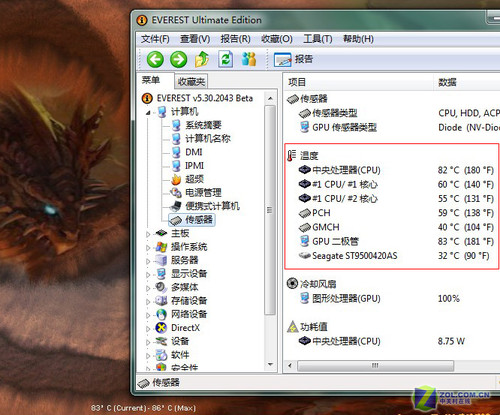Click the folder Up-level toolbar icon
The image size is (500, 415).
[x=202, y=60]
